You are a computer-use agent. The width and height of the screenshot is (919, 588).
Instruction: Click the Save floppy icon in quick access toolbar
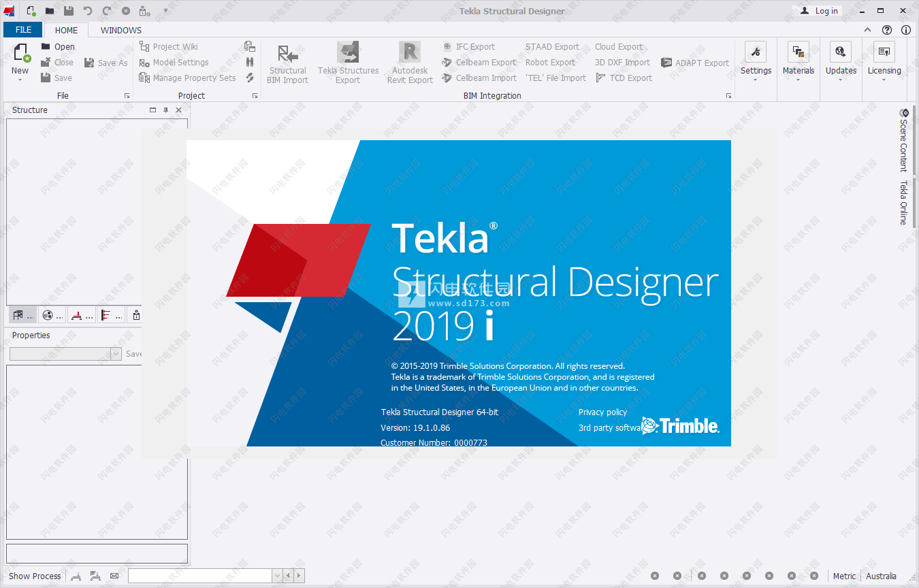(69, 11)
